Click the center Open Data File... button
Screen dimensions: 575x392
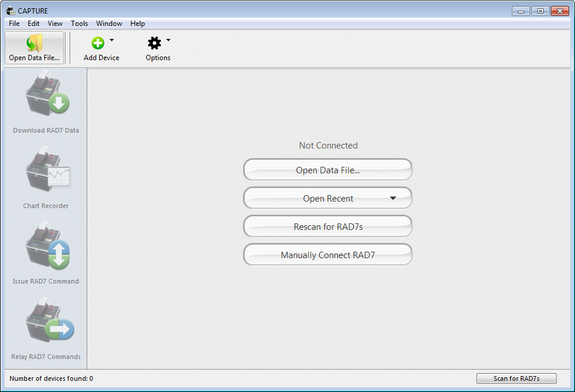click(x=327, y=170)
